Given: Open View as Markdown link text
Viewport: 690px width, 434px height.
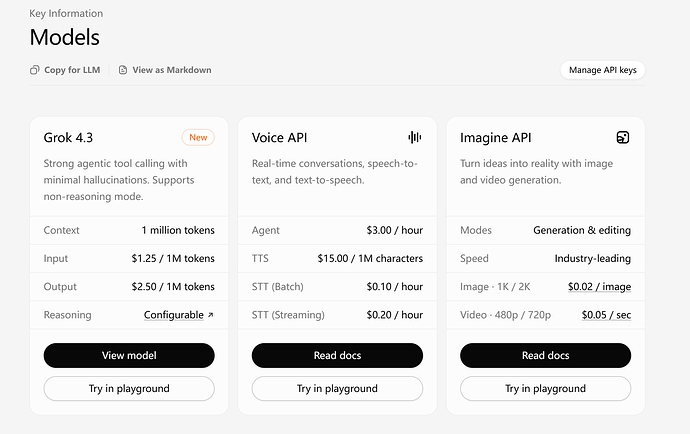Looking at the screenshot, I should 172,70.
